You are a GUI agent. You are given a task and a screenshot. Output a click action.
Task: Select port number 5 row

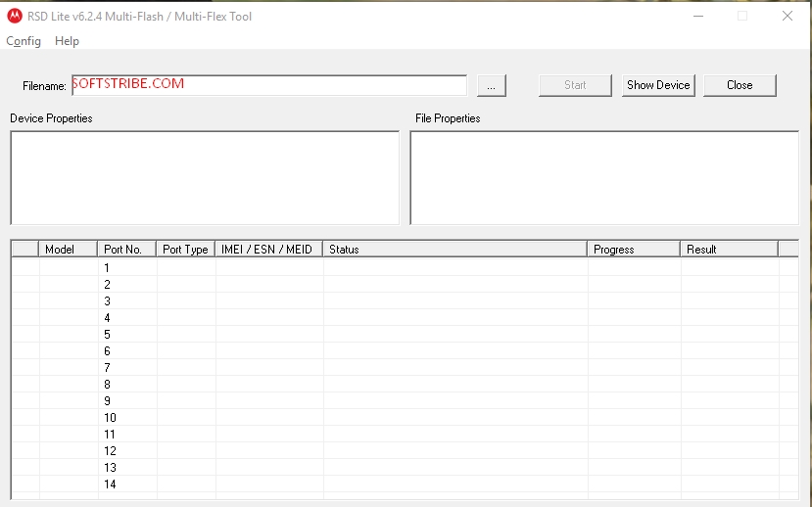tap(405, 334)
